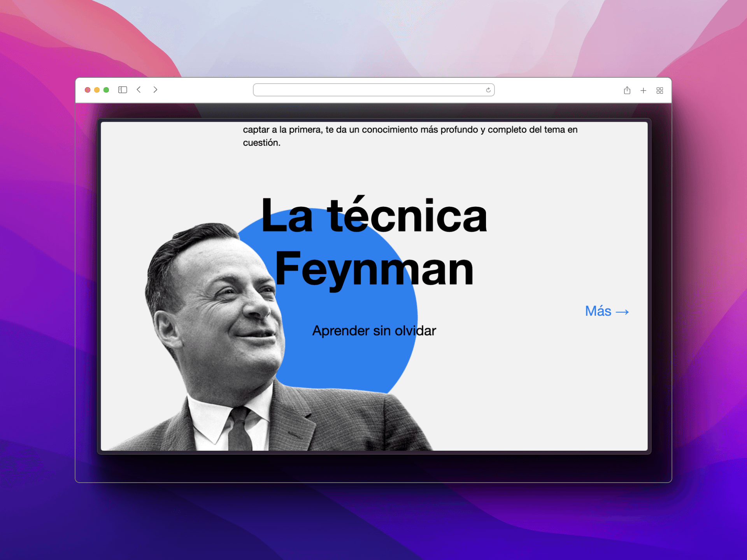747x560 pixels.
Task: Show the tab overview grid icon
Action: pos(659,91)
